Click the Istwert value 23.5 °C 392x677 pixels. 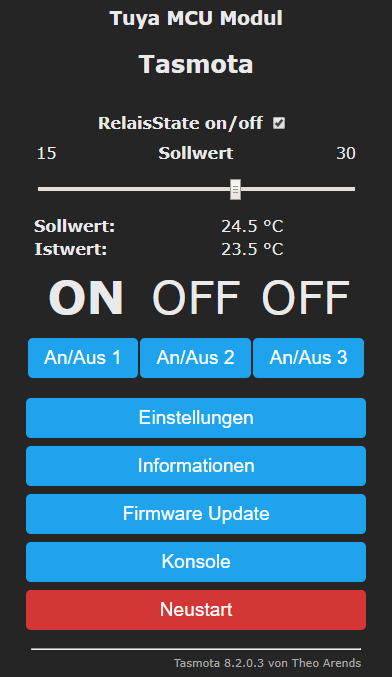click(252, 249)
